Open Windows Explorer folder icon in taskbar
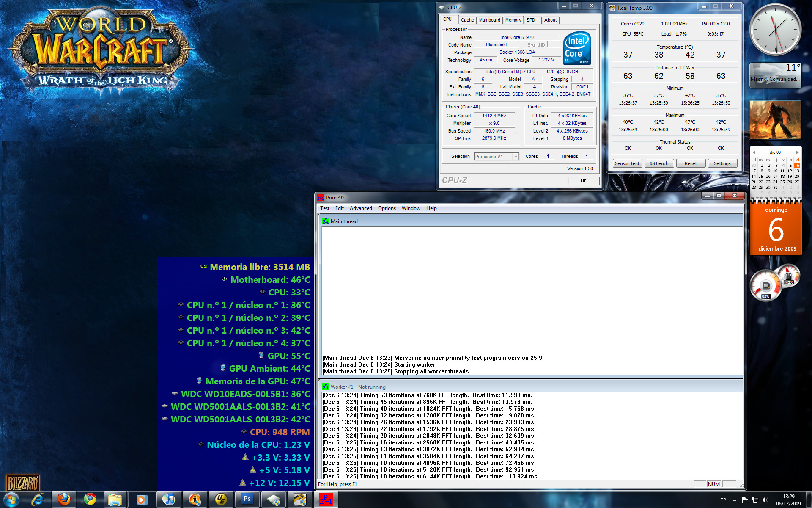Image resolution: width=812 pixels, height=508 pixels. coord(115,500)
